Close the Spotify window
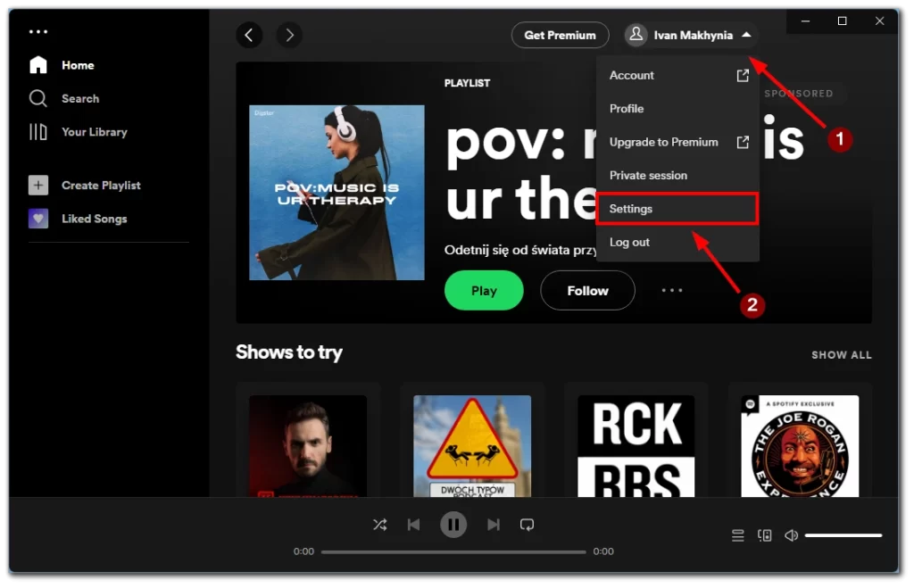This screenshot has width=914, height=588. point(879,21)
